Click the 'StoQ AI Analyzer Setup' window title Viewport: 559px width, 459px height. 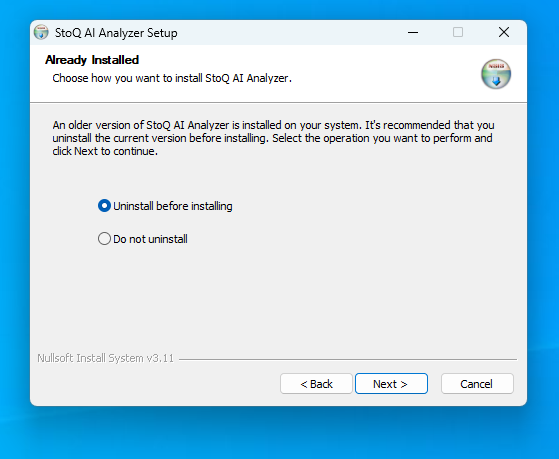coord(116,33)
